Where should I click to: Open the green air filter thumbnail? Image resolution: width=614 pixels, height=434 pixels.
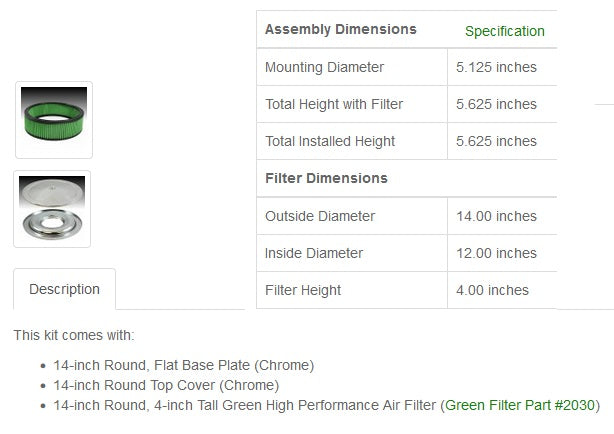54,120
